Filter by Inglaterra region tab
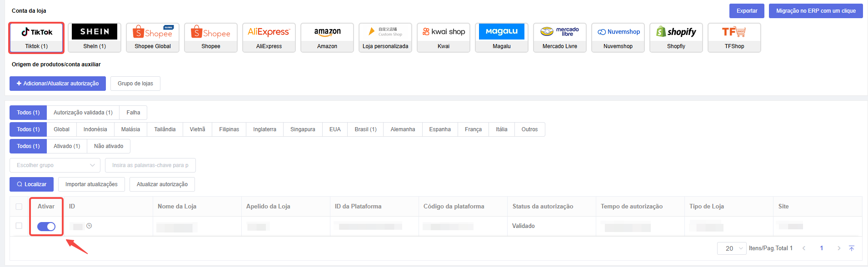Screen dimensions: 868x267 click(x=264, y=129)
